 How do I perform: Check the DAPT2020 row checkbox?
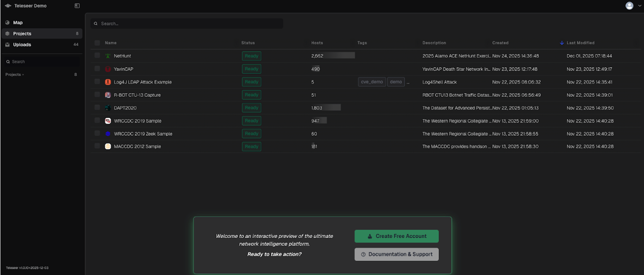(x=97, y=108)
